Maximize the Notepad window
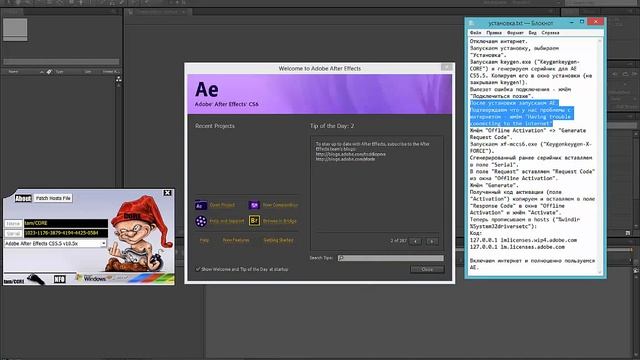 pos(582,22)
